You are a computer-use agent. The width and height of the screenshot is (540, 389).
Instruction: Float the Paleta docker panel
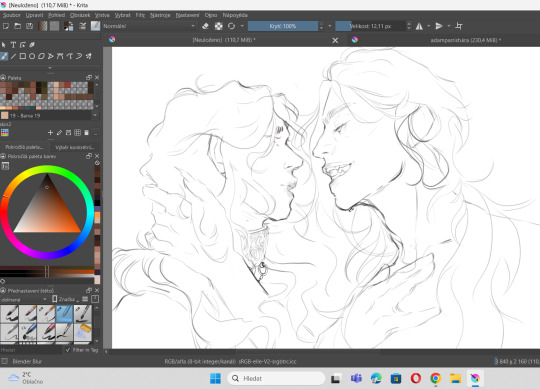[x=89, y=78]
